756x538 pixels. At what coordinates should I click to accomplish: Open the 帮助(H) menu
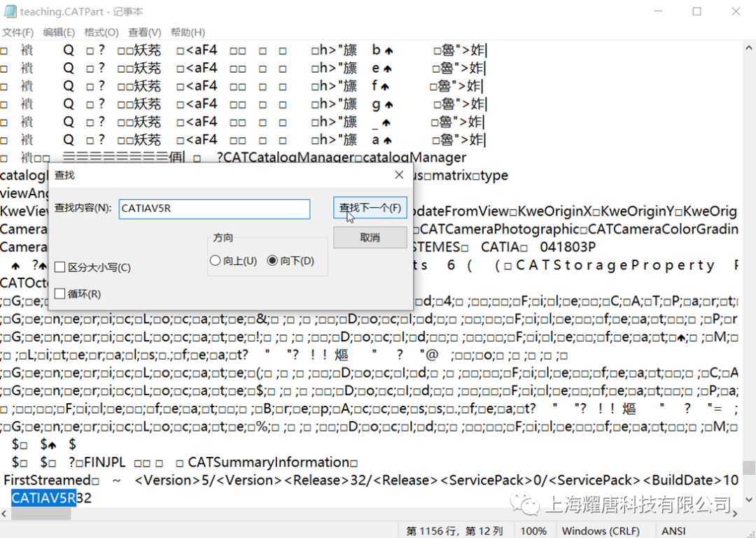pyautogui.click(x=188, y=32)
